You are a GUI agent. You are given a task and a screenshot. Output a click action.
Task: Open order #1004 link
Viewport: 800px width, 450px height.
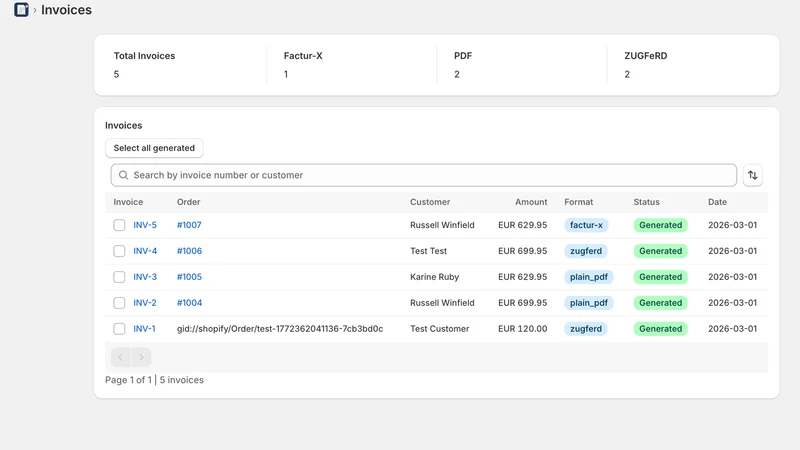click(x=189, y=303)
